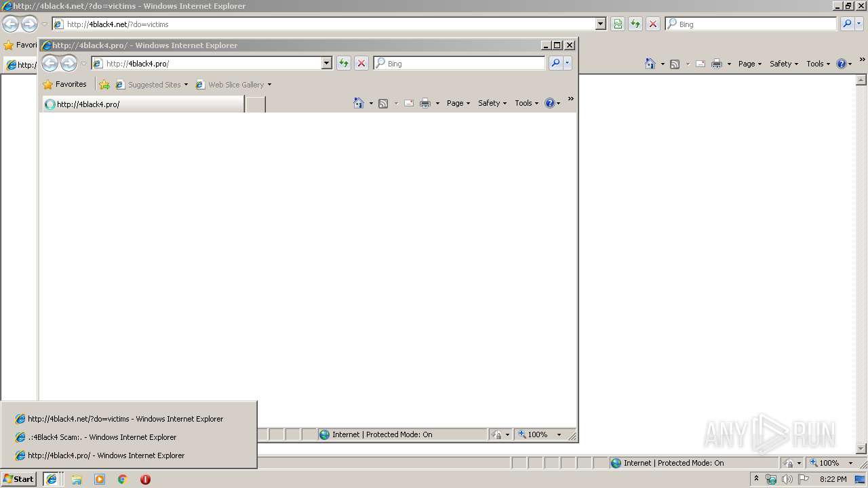Screen dimensions: 868x488
Task: Open Chrome from taskbar
Action: (x=123, y=479)
